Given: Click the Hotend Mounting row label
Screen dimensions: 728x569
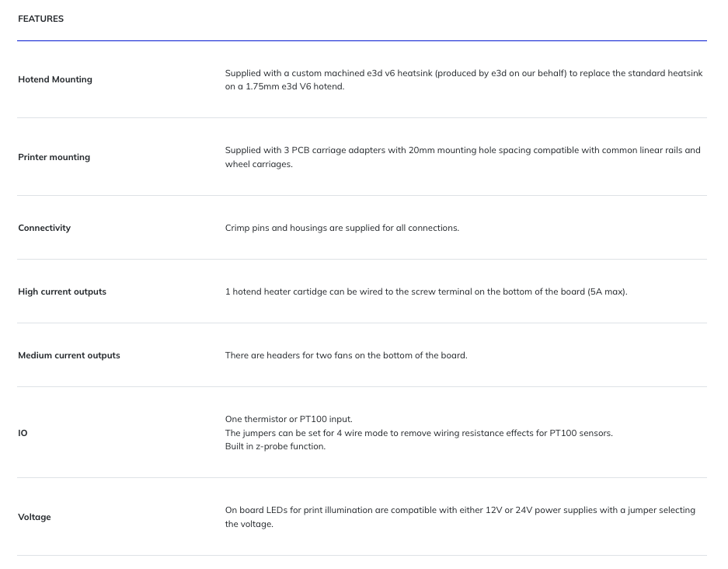Looking at the screenshot, I should tap(55, 79).
